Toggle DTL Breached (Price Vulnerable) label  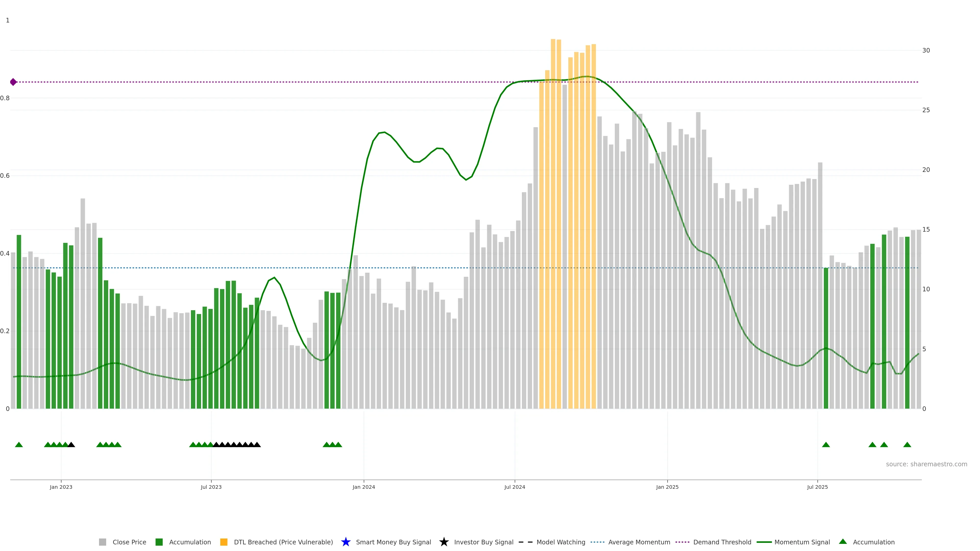click(x=283, y=542)
